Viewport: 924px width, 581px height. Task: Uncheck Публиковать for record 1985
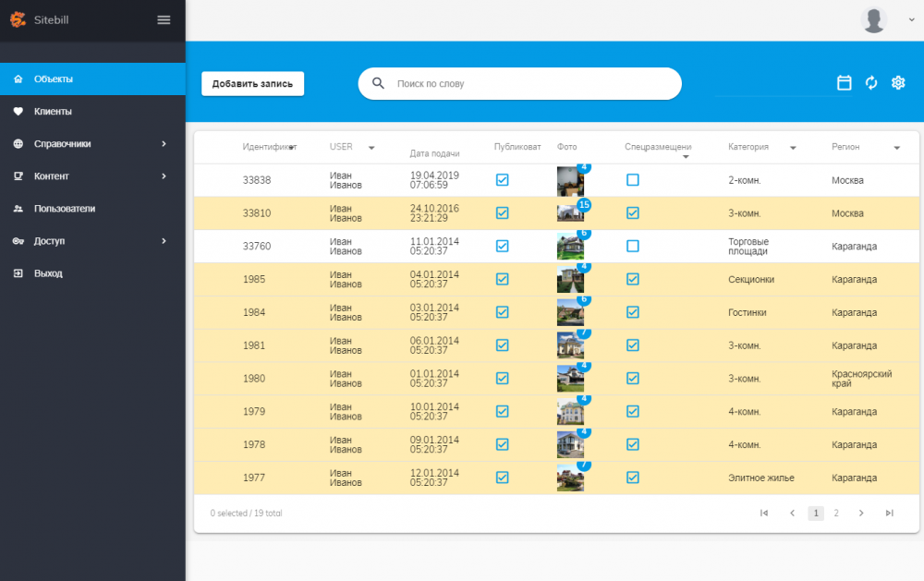[502, 279]
